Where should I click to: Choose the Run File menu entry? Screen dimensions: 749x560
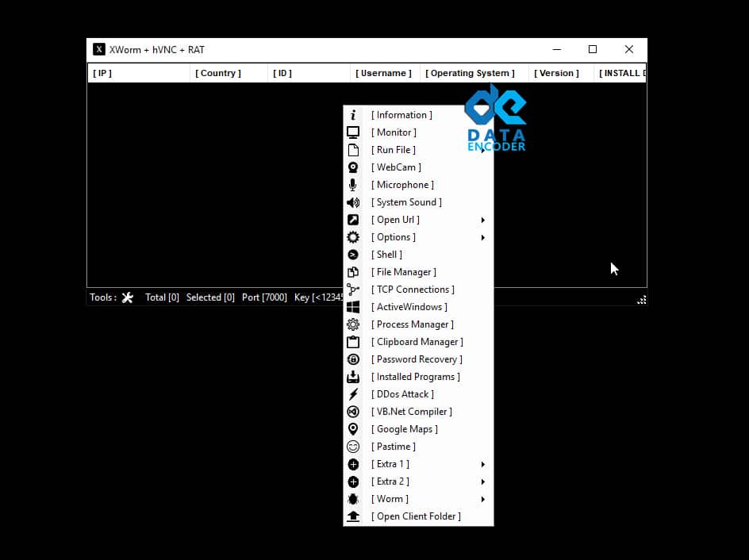[418, 150]
